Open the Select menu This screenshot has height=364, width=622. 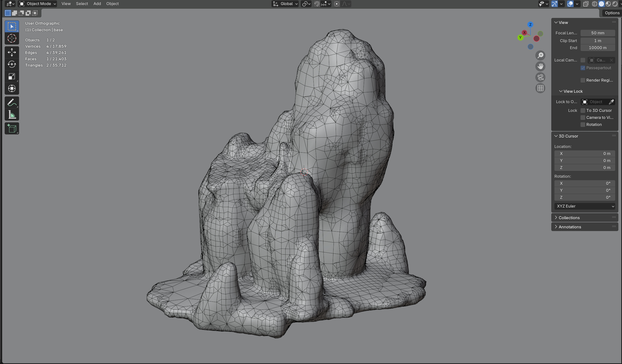[x=82, y=4]
